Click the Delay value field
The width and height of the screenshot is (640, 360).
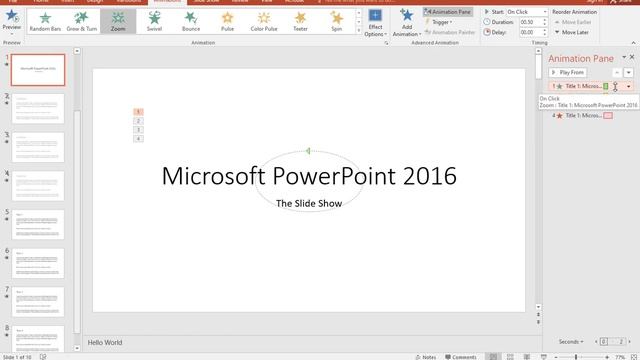click(x=530, y=32)
